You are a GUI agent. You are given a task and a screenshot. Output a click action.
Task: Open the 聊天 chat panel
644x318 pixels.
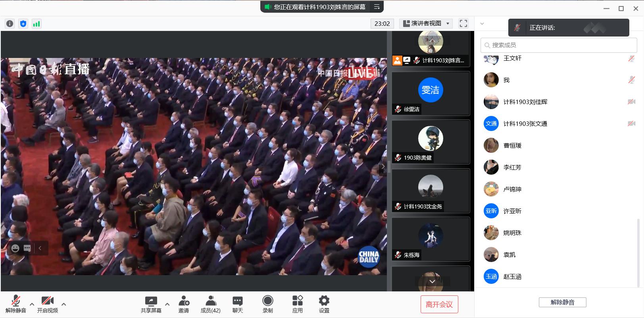(237, 304)
